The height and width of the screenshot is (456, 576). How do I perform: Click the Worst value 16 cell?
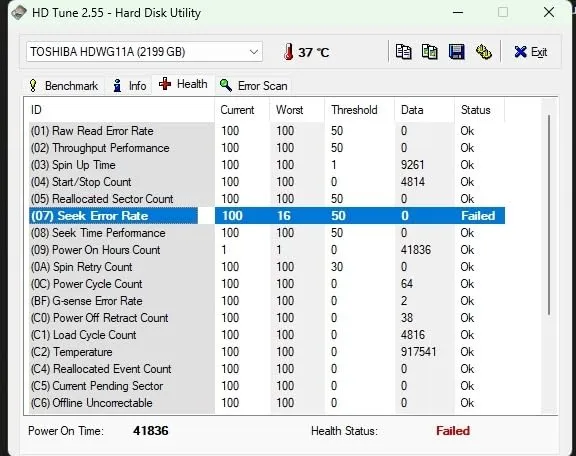(284, 216)
